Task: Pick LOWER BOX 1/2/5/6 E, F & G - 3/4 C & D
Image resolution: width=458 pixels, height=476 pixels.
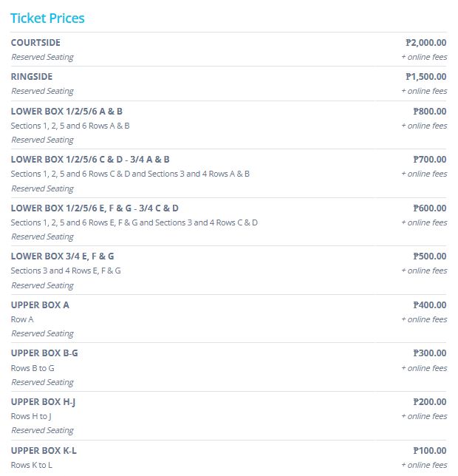Action: click(95, 208)
